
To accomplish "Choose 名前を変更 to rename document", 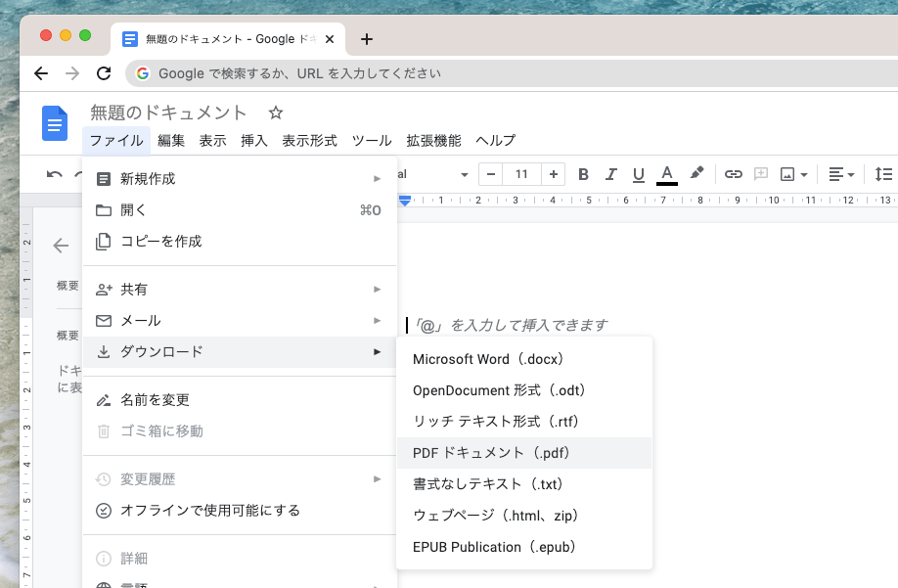I will point(240,399).
